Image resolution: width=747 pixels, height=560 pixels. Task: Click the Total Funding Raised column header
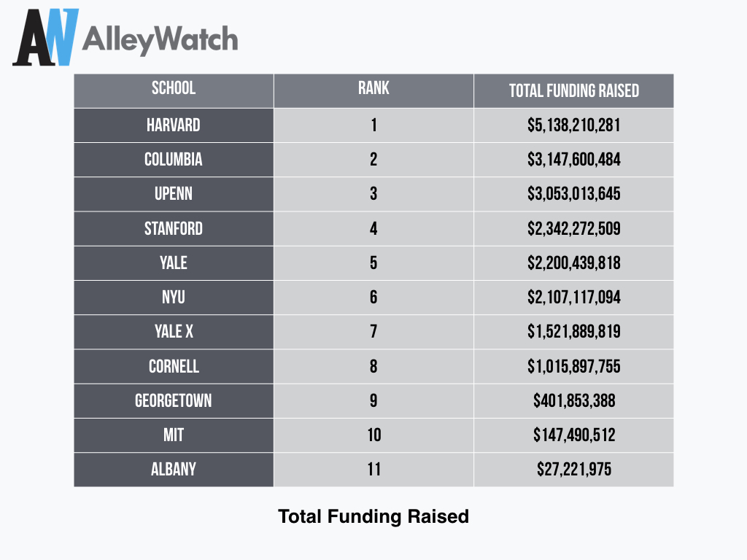573,91
